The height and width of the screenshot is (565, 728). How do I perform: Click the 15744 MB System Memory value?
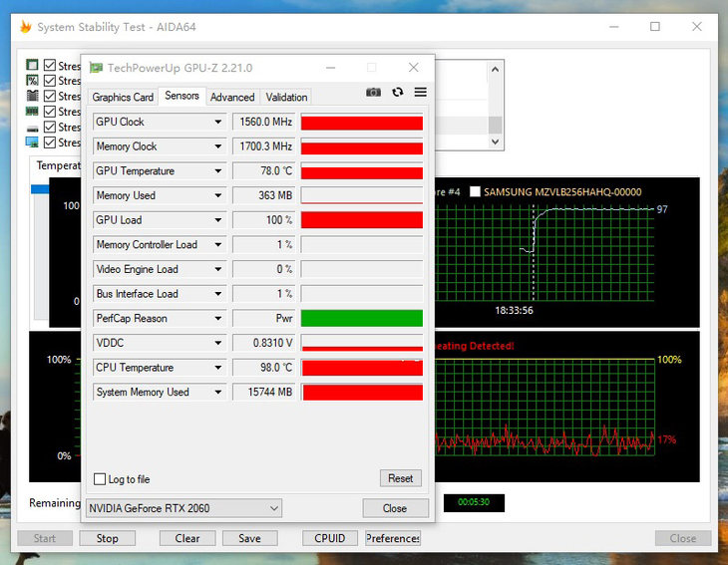coord(263,392)
